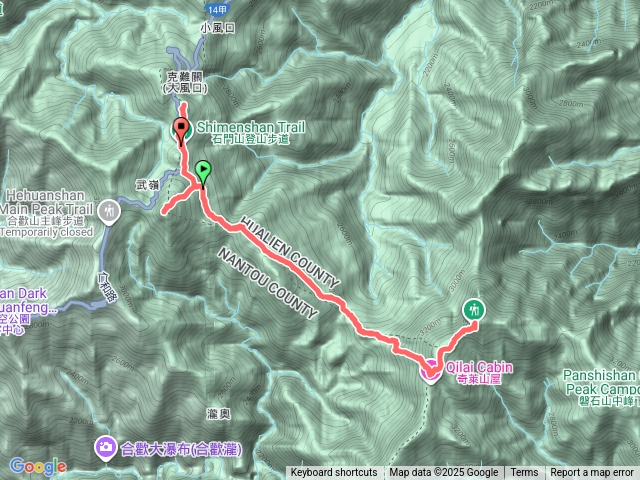Select the Hehuanshan Main Peak Trail label
Screen dimensions: 640x480
pyautogui.click(x=46, y=214)
